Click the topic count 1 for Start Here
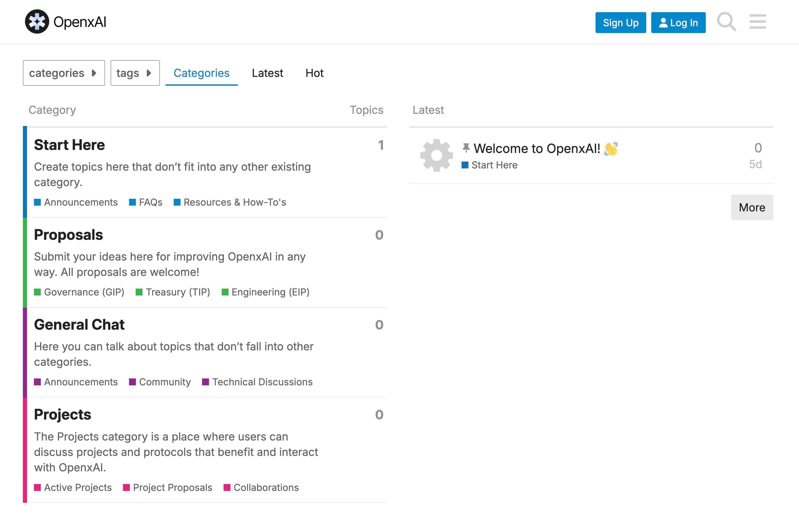This screenshot has width=799, height=532. click(x=381, y=145)
